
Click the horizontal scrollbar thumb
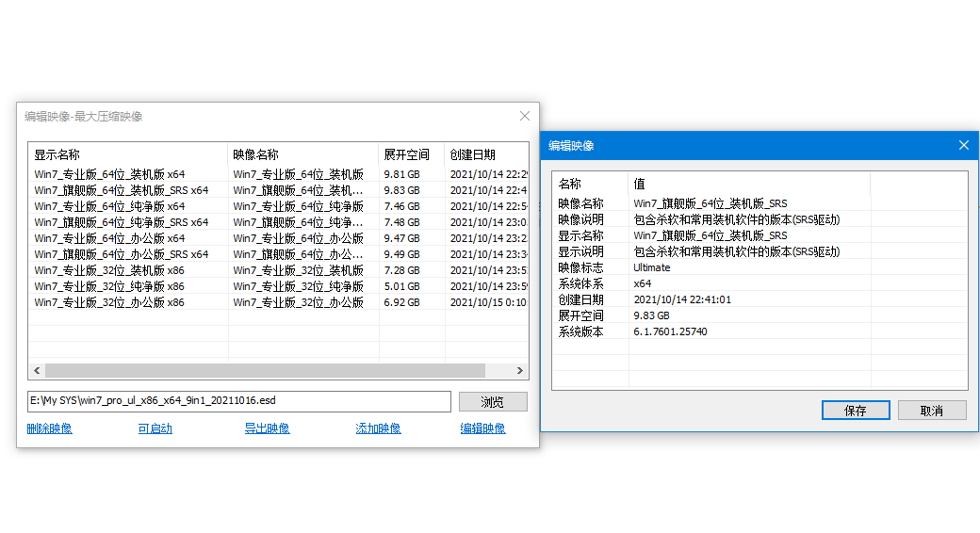pyautogui.click(x=265, y=370)
